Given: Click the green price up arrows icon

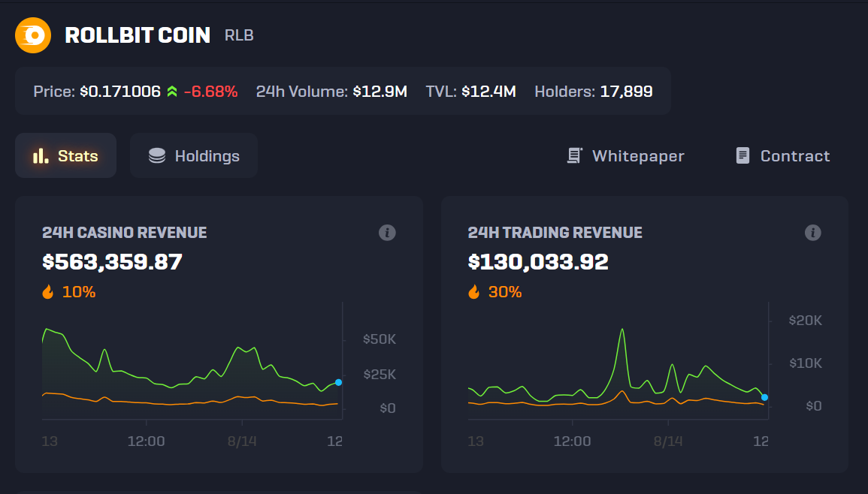Looking at the screenshot, I should pyautogui.click(x=172, y=92).
